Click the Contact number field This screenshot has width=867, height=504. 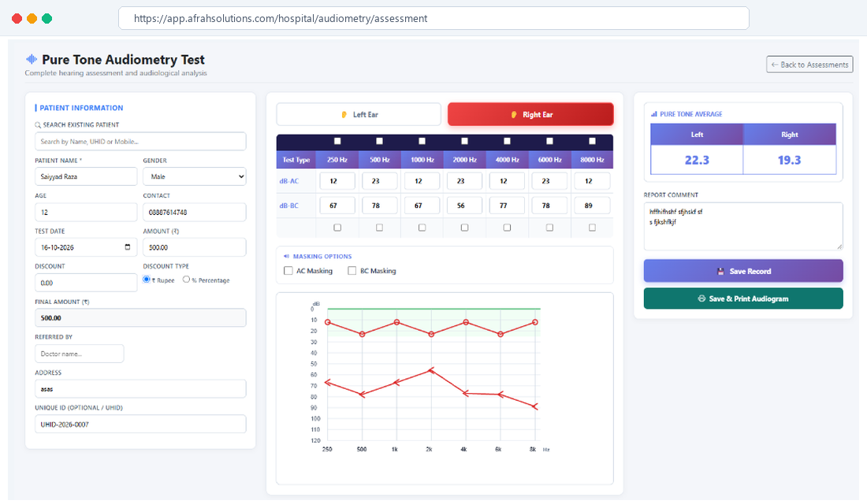click(194, 212)
